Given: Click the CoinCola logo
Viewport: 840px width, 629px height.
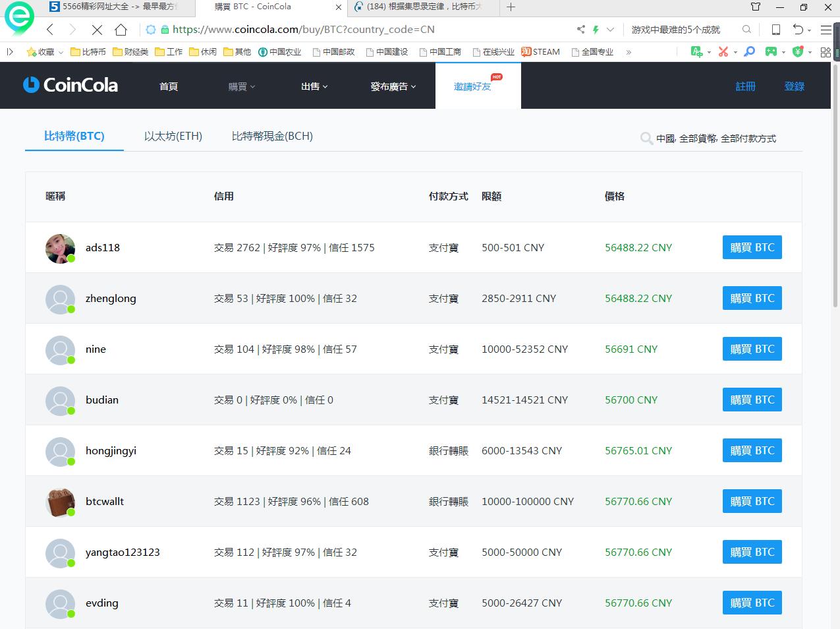Looking at the screenshot, I should coord(70,85).
